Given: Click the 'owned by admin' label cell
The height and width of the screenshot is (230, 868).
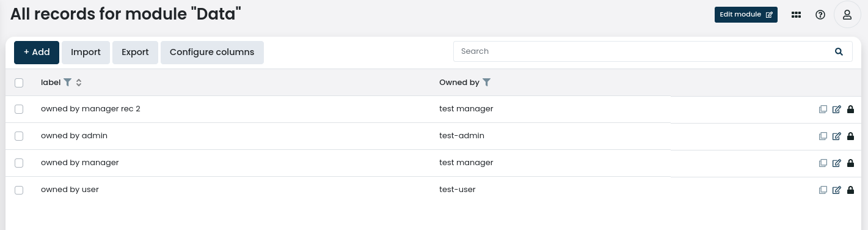Looking at the screenshot, I should (74, 136).
